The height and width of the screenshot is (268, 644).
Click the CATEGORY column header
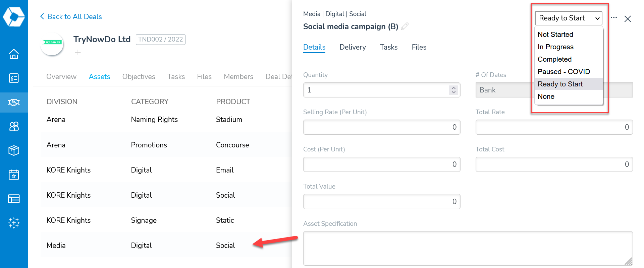point(150,102)
